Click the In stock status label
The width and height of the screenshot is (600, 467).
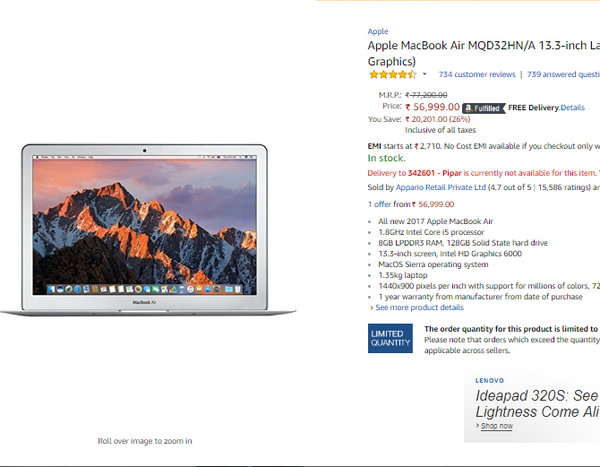coord(386,158)
